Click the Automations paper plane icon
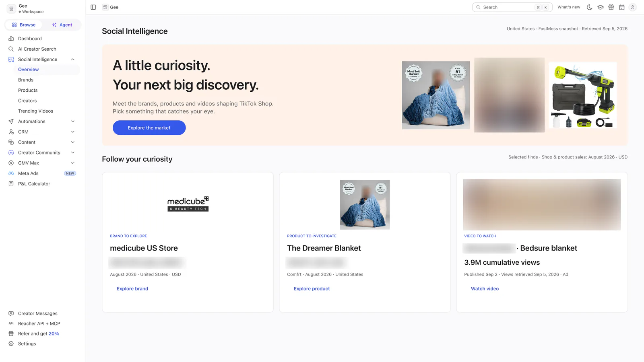 point(11,121)
